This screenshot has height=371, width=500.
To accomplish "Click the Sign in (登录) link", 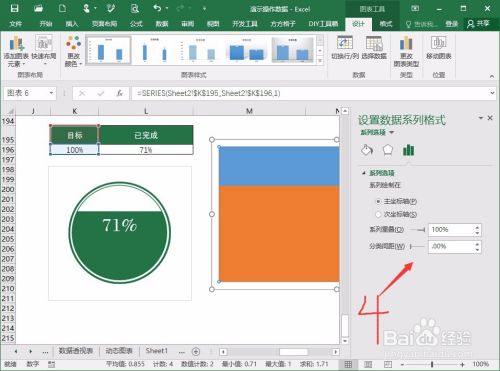I will click(452, 24).
